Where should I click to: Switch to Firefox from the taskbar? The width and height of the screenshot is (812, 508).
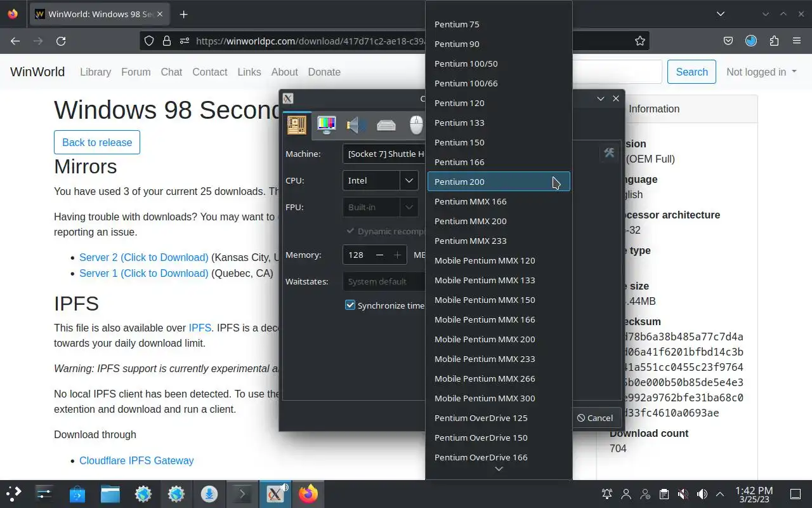(308, 494)
